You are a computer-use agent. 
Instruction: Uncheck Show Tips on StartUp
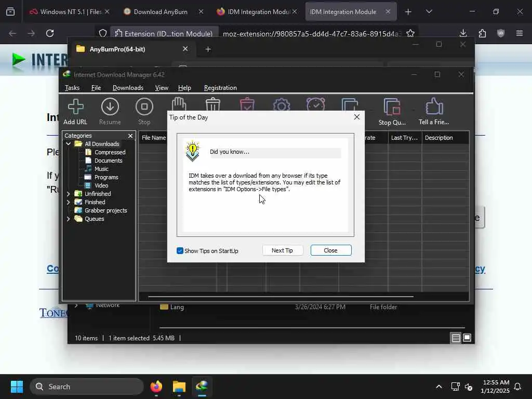point(180,251)
